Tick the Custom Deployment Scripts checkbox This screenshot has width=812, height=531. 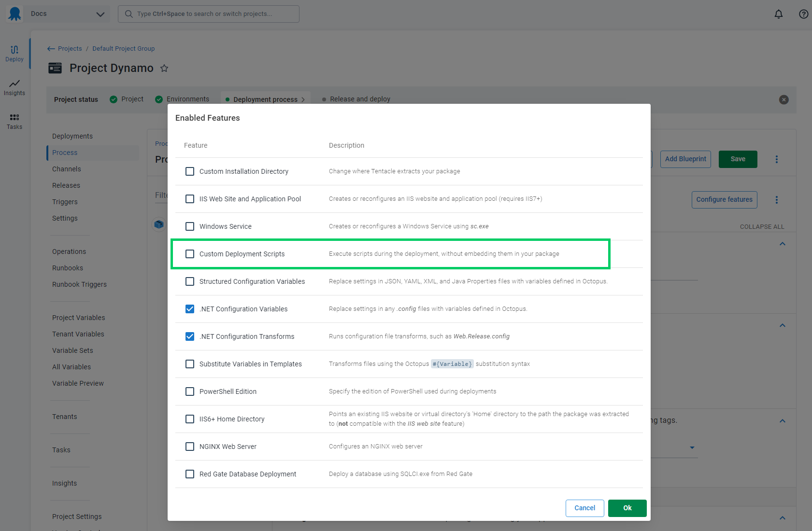[x=190, y=254]
